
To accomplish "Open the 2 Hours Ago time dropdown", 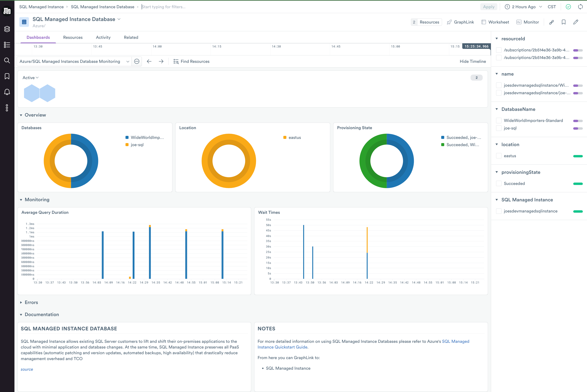I will [523, 7].
